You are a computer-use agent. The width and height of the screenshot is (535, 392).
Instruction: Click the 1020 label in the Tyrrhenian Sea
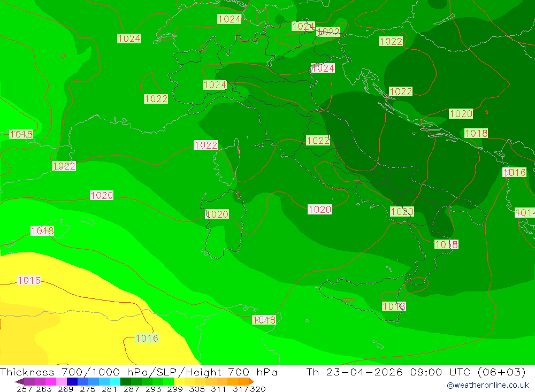tap(320, 209)
